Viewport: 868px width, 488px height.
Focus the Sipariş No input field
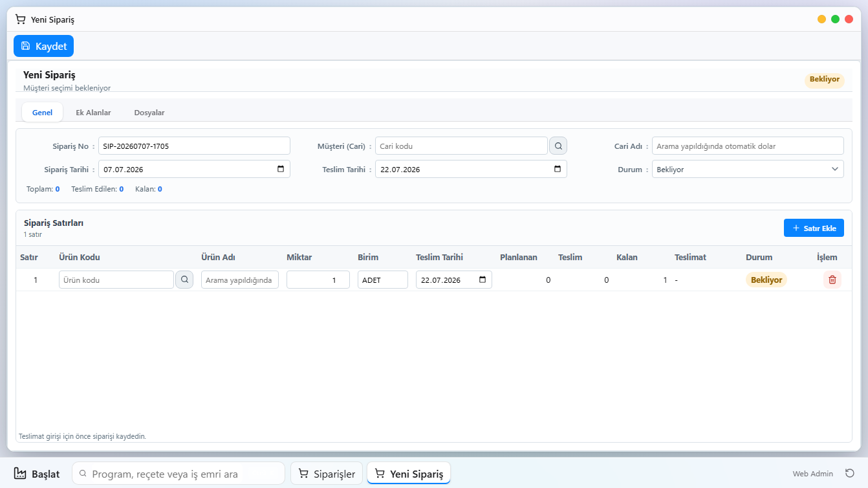pos(194,146)
